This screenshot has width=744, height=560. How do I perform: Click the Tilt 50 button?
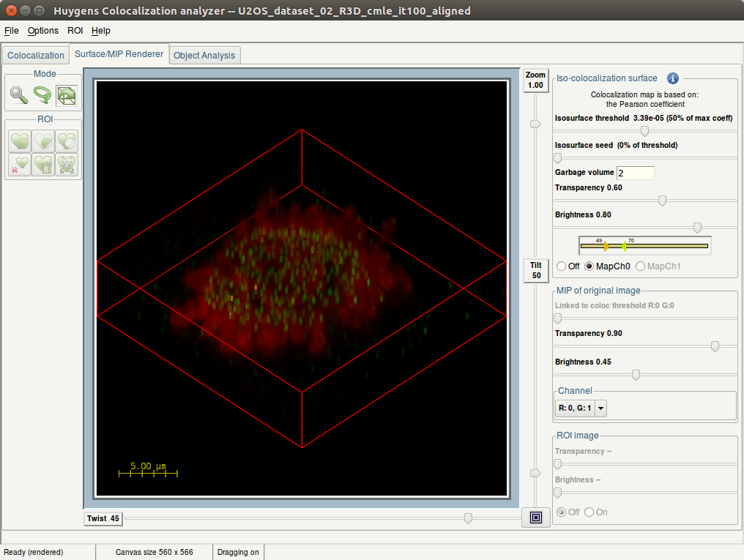point(536,270)
